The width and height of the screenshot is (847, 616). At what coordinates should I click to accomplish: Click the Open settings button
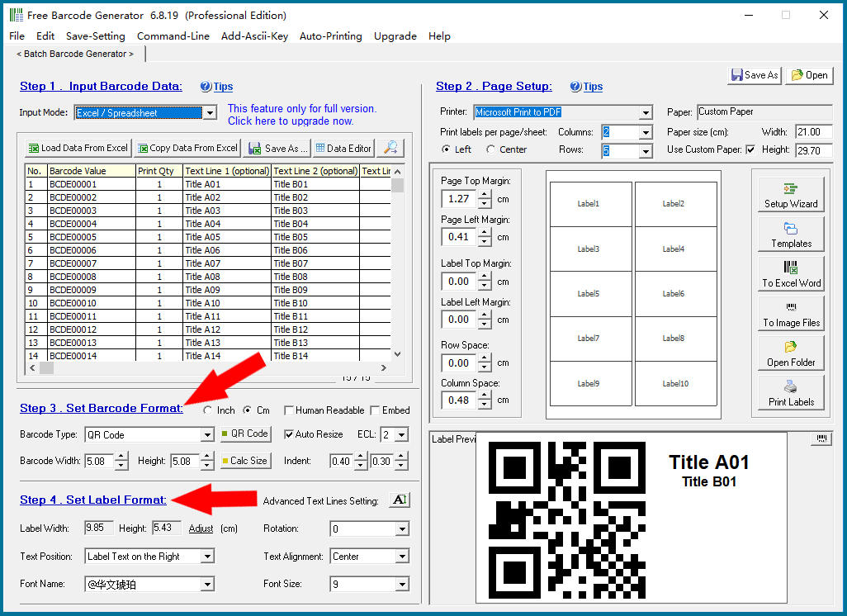[x=809, y=75]
